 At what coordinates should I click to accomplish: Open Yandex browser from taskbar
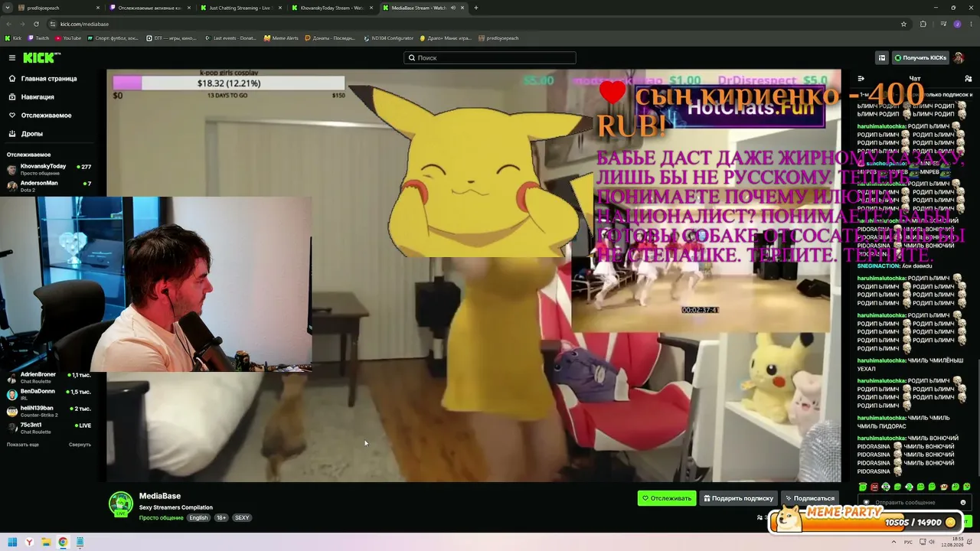click(29, 543)
